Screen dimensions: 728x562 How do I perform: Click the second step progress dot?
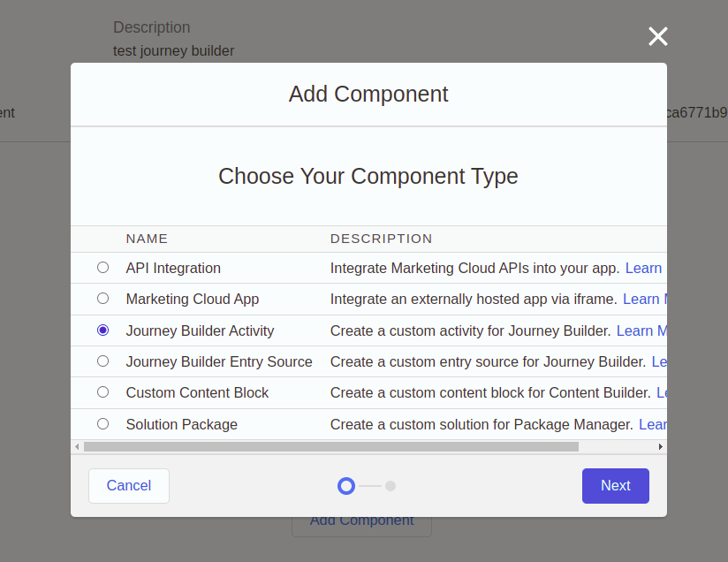click(391, 486)
